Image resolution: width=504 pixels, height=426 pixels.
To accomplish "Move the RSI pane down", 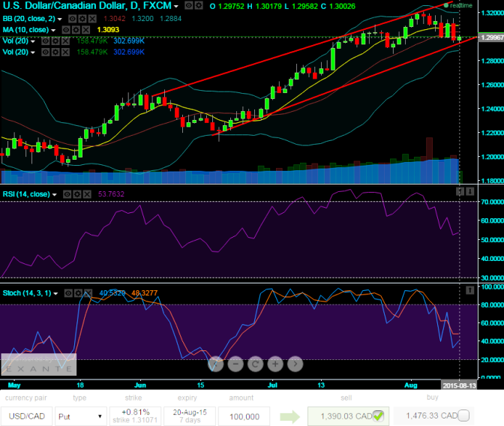I will [470, 191].
